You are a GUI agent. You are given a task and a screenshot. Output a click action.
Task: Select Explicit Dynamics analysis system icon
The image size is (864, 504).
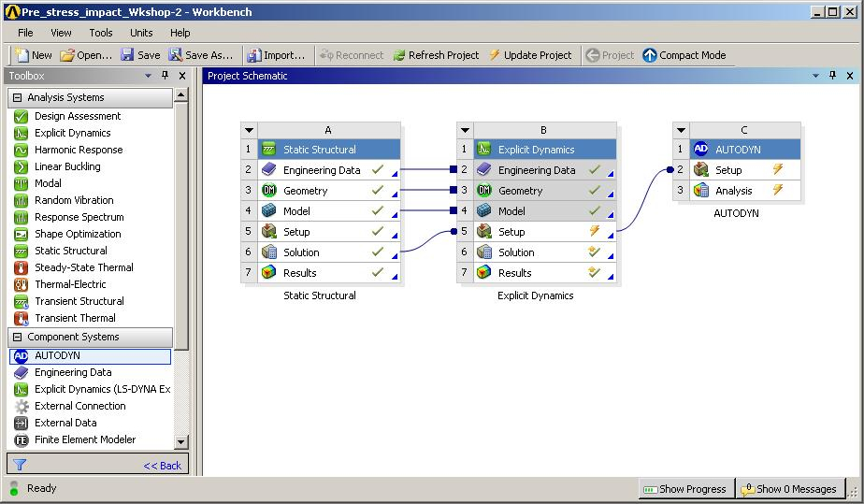21,134
